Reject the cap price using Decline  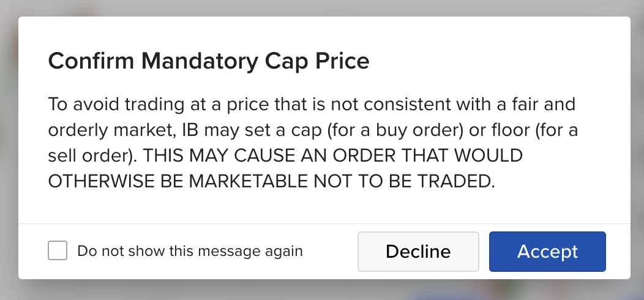(418, 252)
